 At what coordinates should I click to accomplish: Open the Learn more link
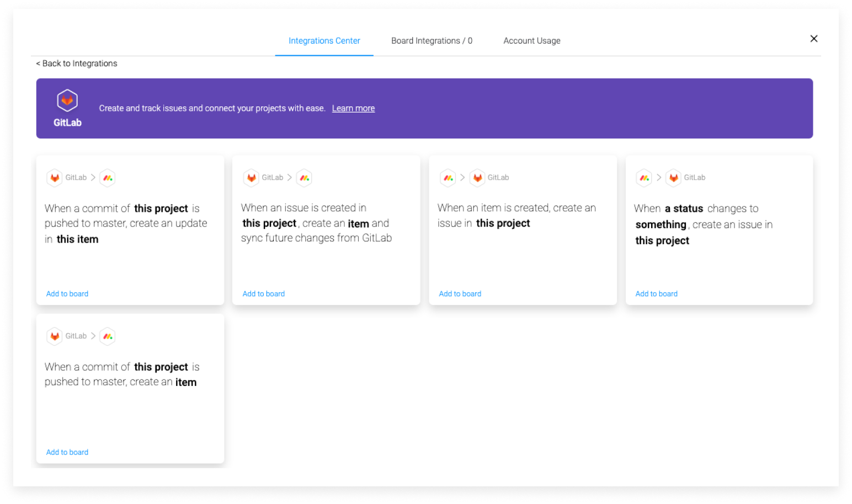pos(353,108)
